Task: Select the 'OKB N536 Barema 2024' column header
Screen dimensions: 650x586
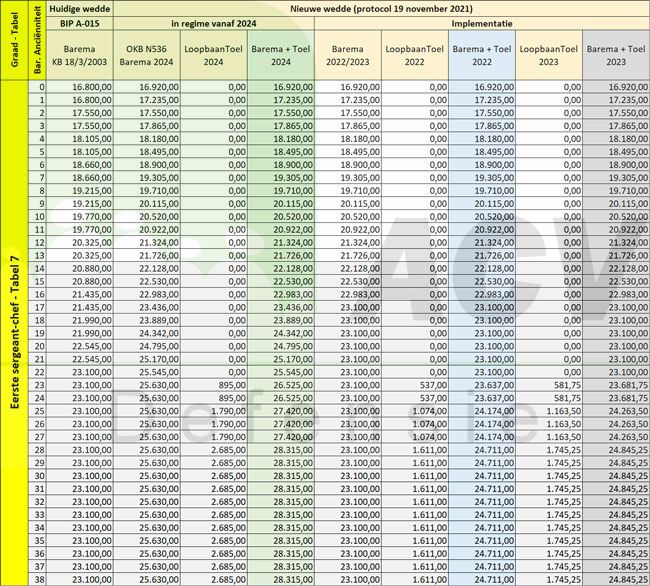Action: click(147, 55)
